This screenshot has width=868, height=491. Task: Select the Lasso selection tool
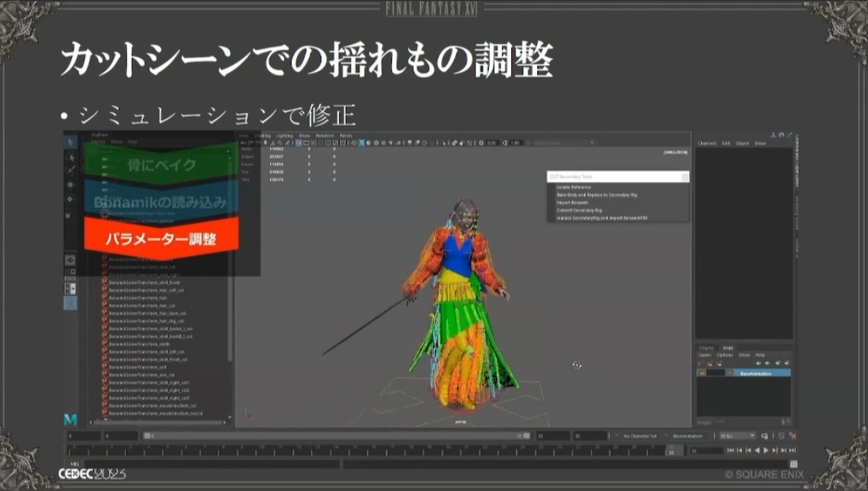click(x=70, y=158)
